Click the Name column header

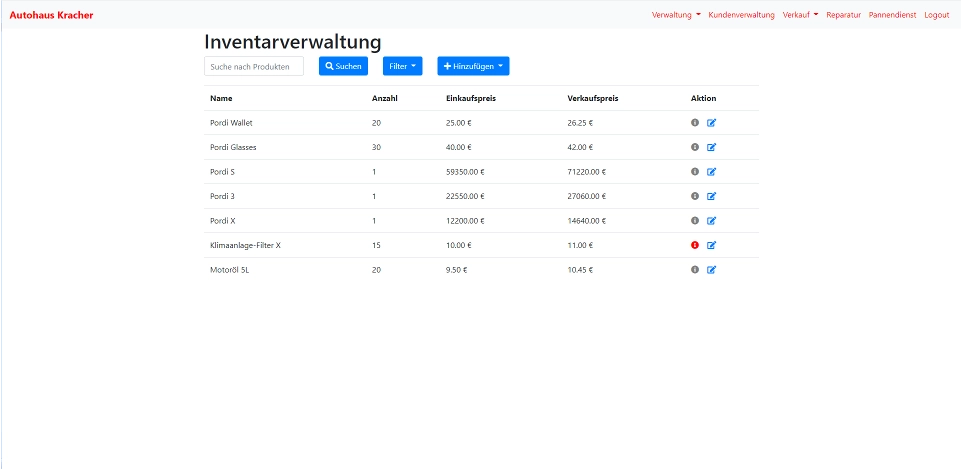pos(221,98)
